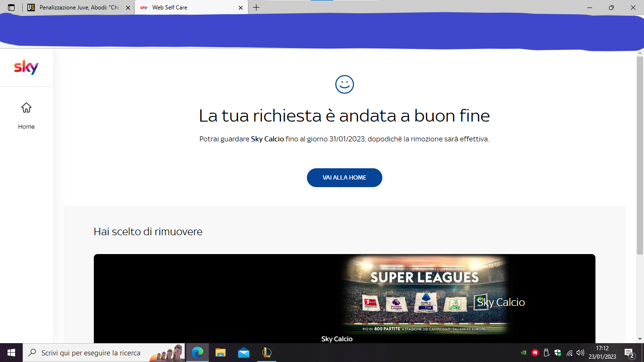Open Microsoft Edge from the taskbar
This screenshot has height=362, width=644.
pyautogui.click(x=198, y=353)
